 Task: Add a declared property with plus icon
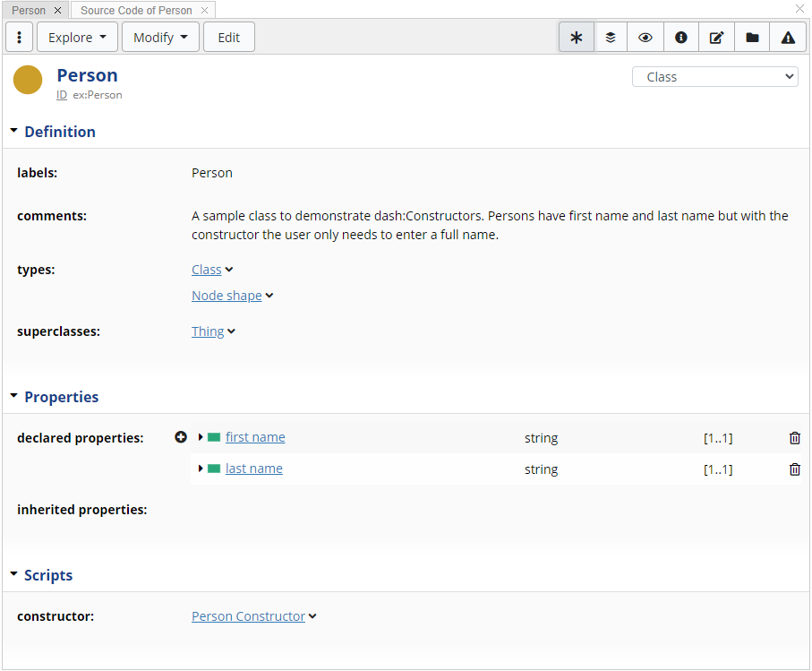click(x=181, y=437)
